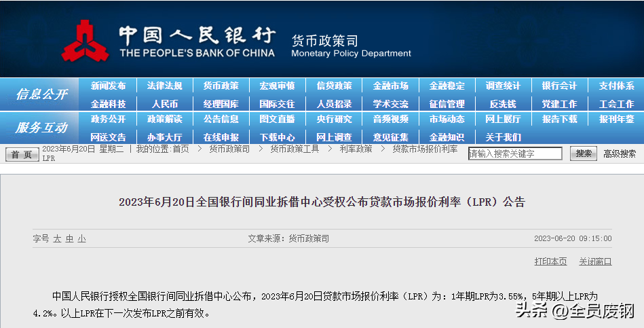The width and height of the screenshot is (644, 328).
Task: Open the 在线申报 page
Action: (x=221, y=137)
